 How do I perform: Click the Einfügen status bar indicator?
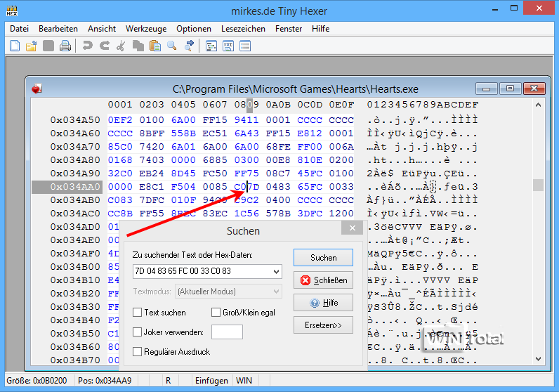[211, 381]
